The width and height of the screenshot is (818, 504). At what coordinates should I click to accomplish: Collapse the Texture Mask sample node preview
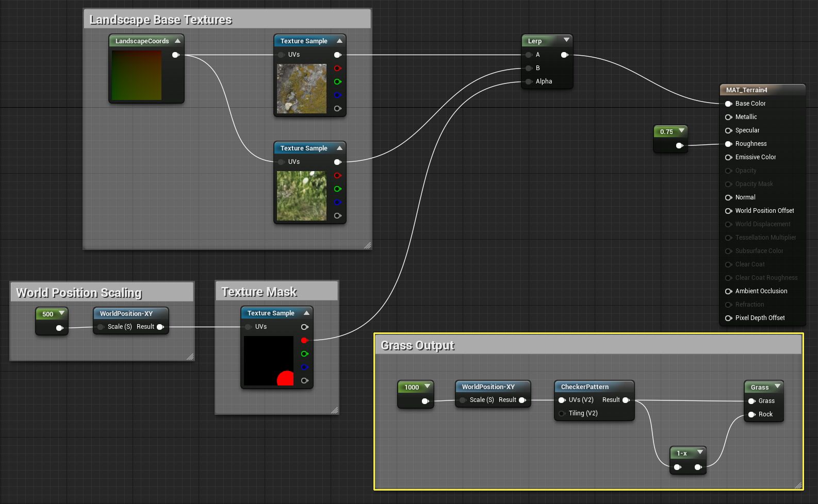[306, 313]
